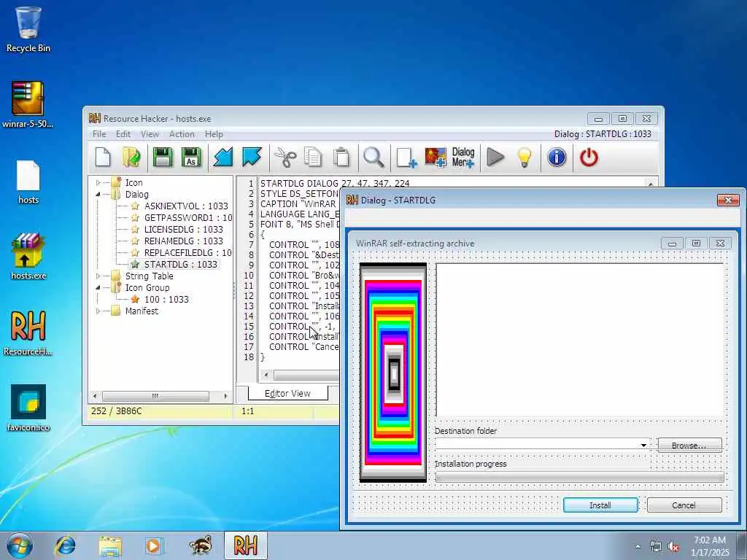Select GETPASSWORD1 dialog resource
747x560 pixels.
188,217
